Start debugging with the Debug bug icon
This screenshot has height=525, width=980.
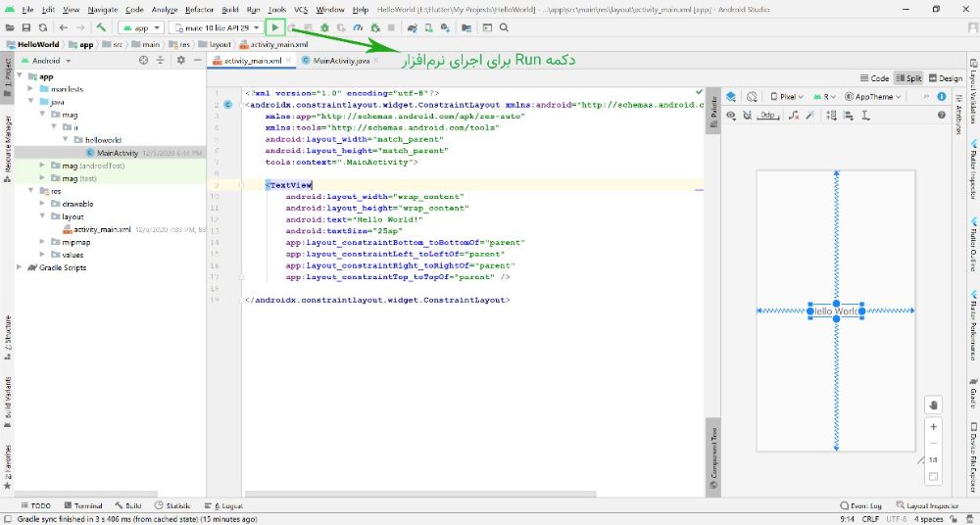tap(324, 27)
